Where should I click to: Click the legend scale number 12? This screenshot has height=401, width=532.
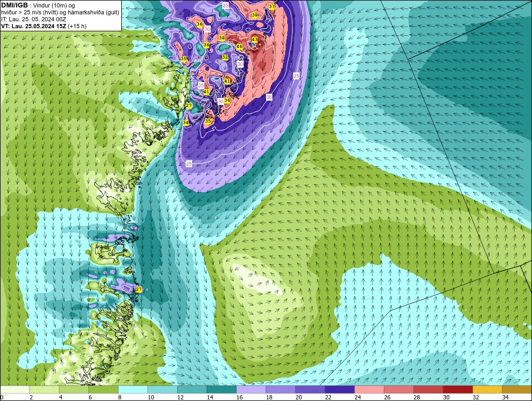(x=180, y=397)
